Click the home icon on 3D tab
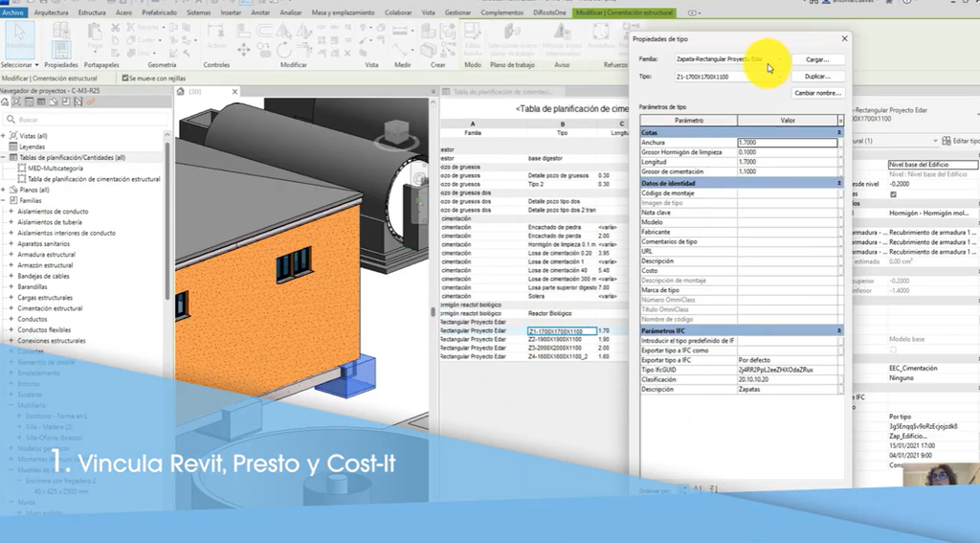Viewport: 980px width, 543px height. (181, 91)
